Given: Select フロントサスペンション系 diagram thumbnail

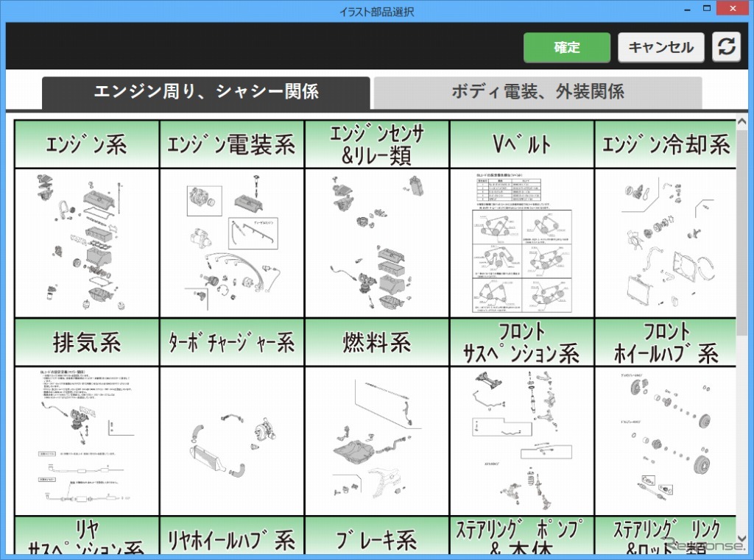Looking at the screenshot, I should coord(522,440).
